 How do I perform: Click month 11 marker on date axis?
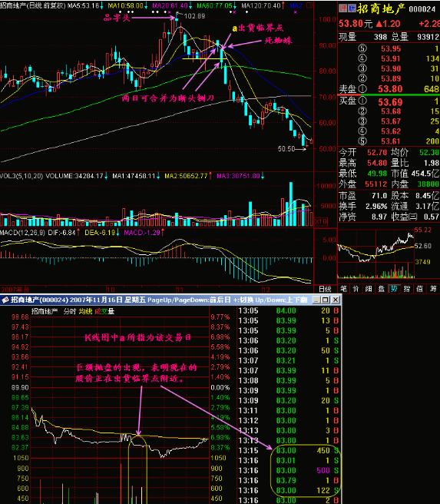[179, 290]
